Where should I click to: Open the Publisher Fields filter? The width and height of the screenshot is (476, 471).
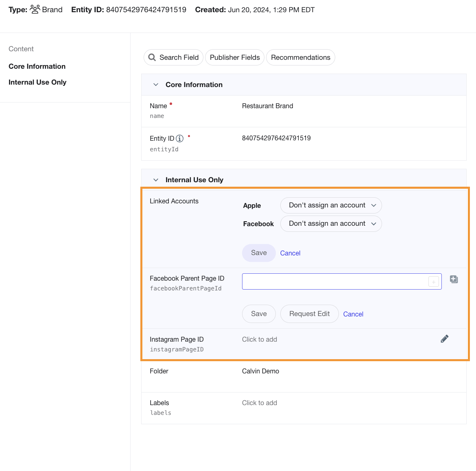click(x=235, y=57)
